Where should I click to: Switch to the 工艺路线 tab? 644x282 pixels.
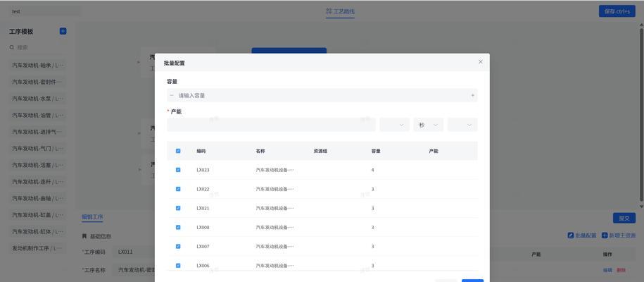point(341,11)
